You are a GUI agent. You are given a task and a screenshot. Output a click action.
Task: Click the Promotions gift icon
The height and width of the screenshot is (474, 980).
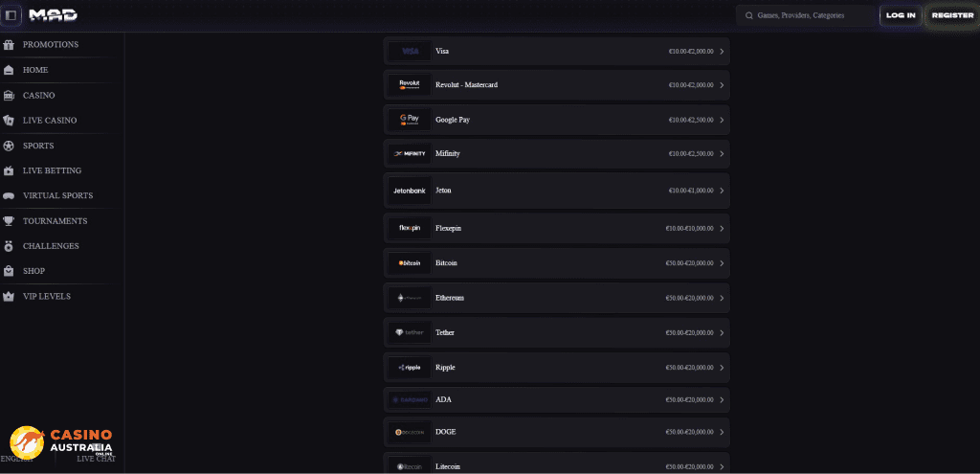tap(9, 45)
